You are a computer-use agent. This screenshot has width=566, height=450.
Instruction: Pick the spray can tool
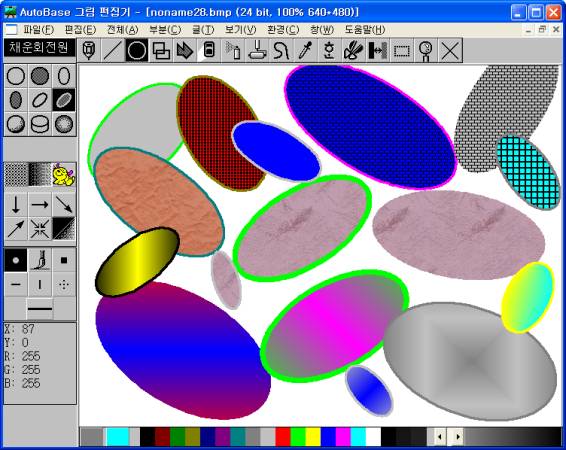(x=233, y=51)
